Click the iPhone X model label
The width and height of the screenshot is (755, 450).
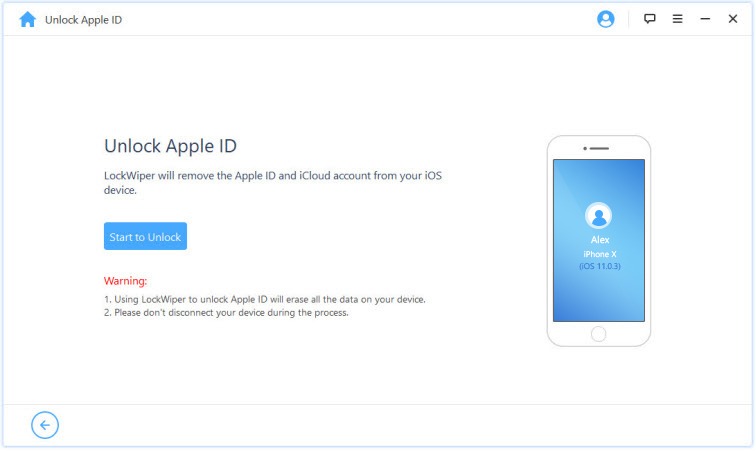tap(598, 254)
